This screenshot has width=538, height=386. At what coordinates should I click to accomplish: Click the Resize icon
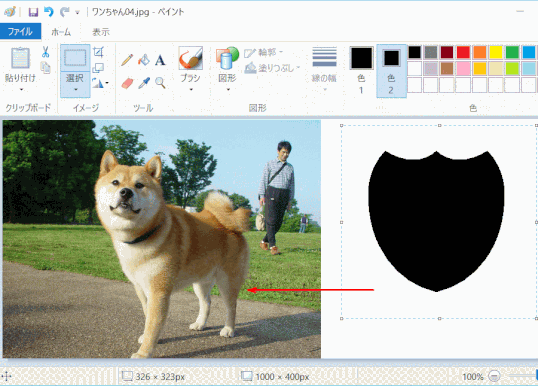tap(98, 68)
